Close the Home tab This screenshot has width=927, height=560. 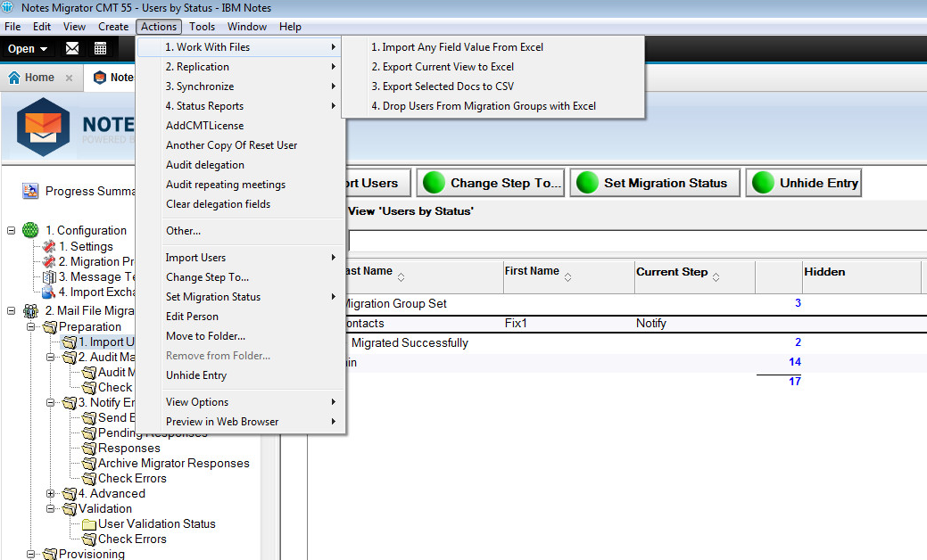[70, 78]
